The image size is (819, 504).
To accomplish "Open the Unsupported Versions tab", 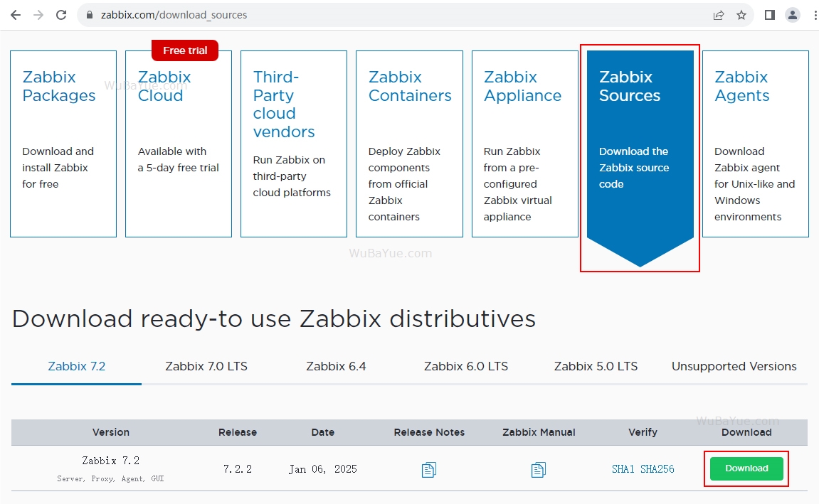I will click(734, 366).
